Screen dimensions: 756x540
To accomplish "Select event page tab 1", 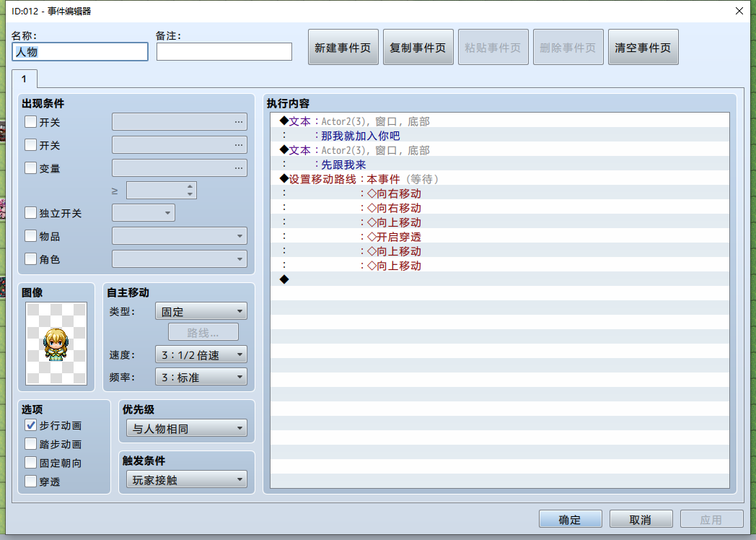I will (x=24, y=79).
